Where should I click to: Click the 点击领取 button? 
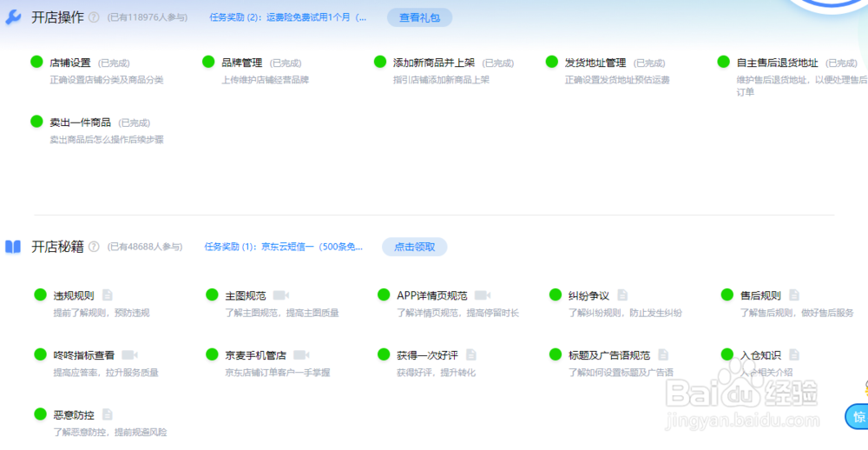click(415, 247)
